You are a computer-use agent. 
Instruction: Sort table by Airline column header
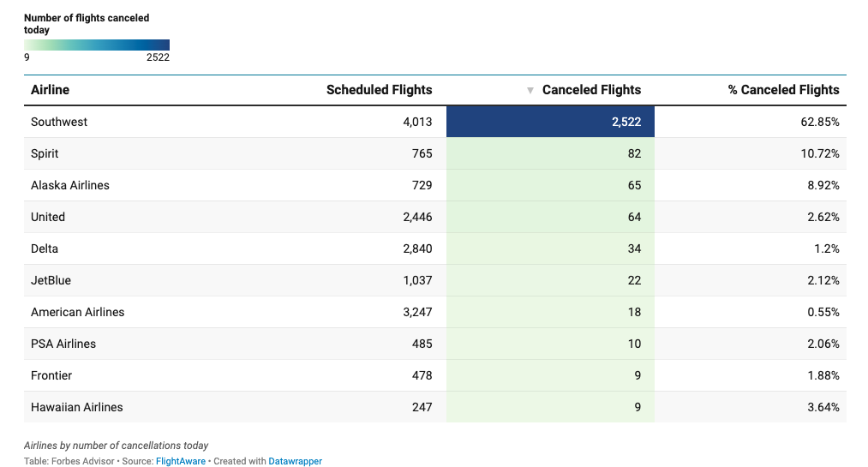pos(50,90)
